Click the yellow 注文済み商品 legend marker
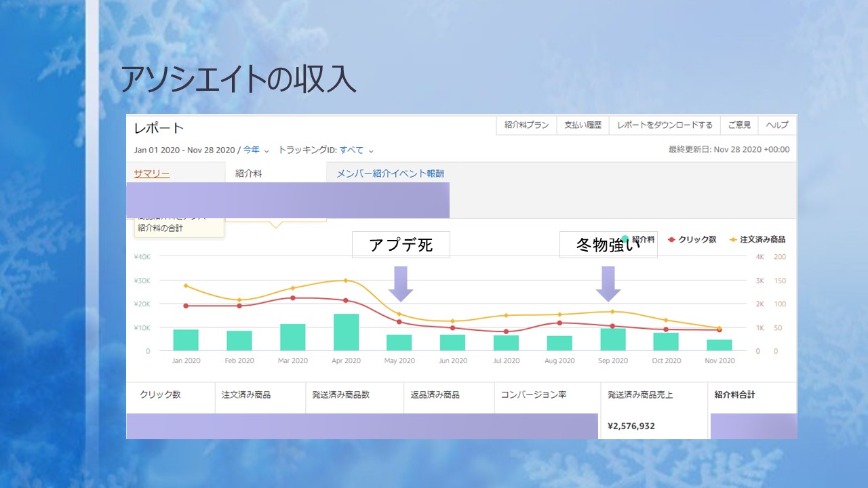 pyautogui.click(x=732, y=240)
